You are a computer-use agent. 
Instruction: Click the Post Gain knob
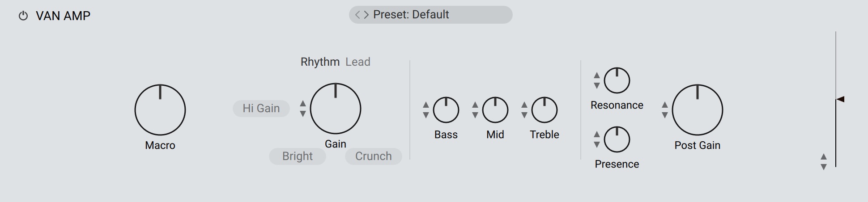[698, 110]
